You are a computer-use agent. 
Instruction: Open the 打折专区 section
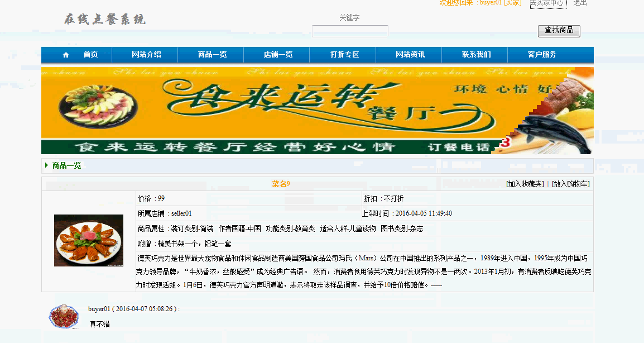(x=344, y=54)
